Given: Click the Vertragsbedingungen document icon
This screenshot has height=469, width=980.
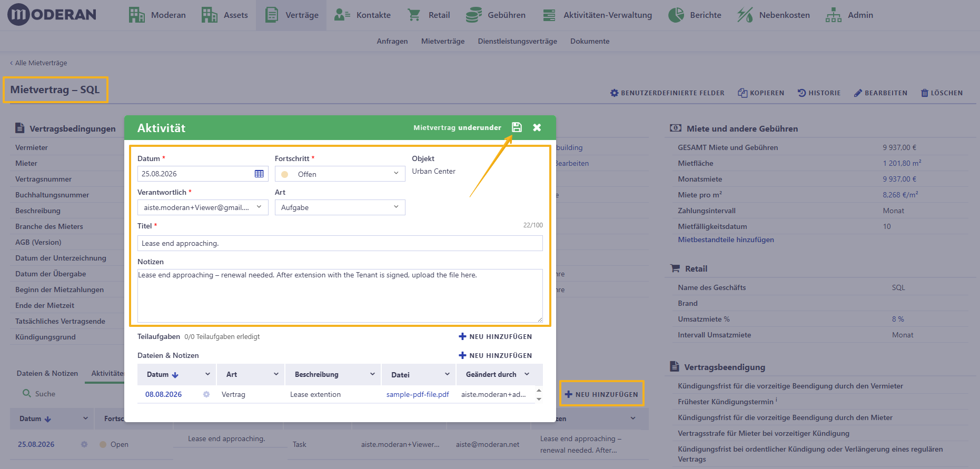Looking at the screenshot, I should (20, 128).
